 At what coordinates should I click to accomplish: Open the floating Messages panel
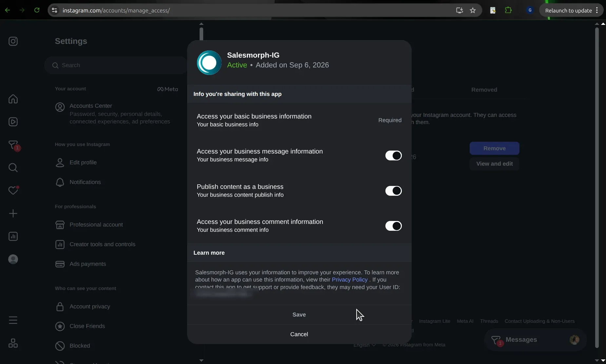(535, 340)
